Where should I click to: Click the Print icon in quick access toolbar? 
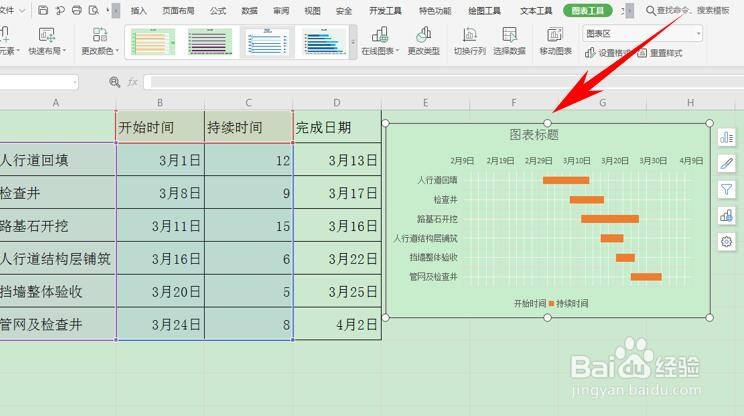pos(76,10)
